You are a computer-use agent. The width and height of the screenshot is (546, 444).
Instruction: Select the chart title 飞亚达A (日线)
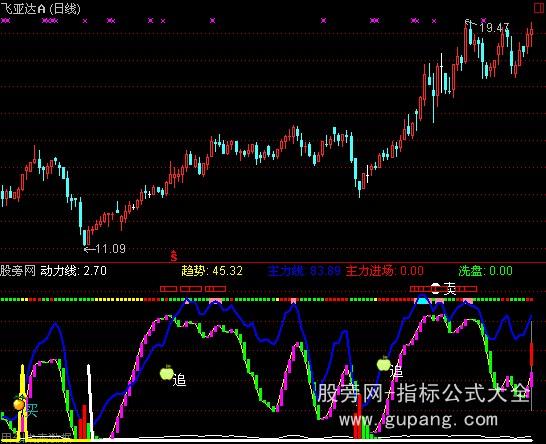tap(40, 9)
